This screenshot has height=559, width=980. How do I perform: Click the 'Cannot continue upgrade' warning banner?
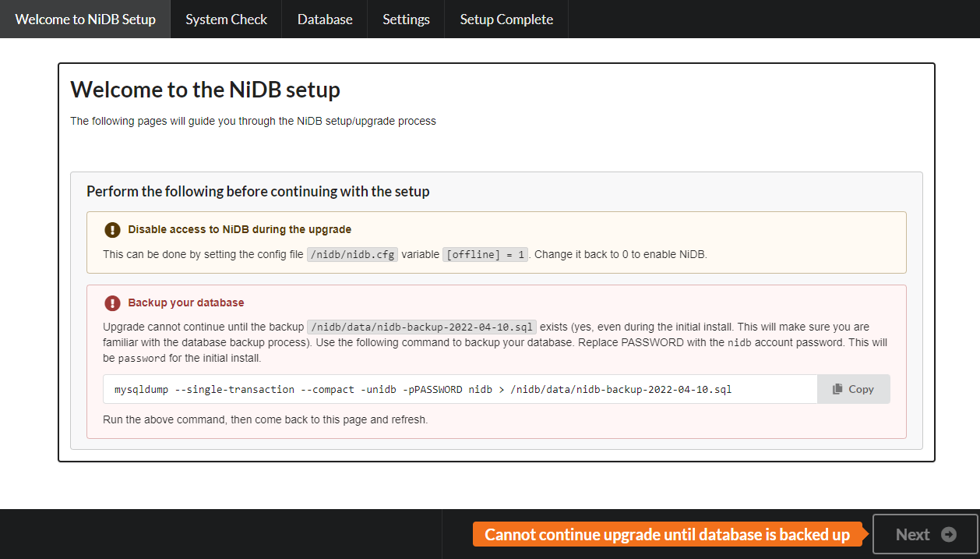click(668, 534)
